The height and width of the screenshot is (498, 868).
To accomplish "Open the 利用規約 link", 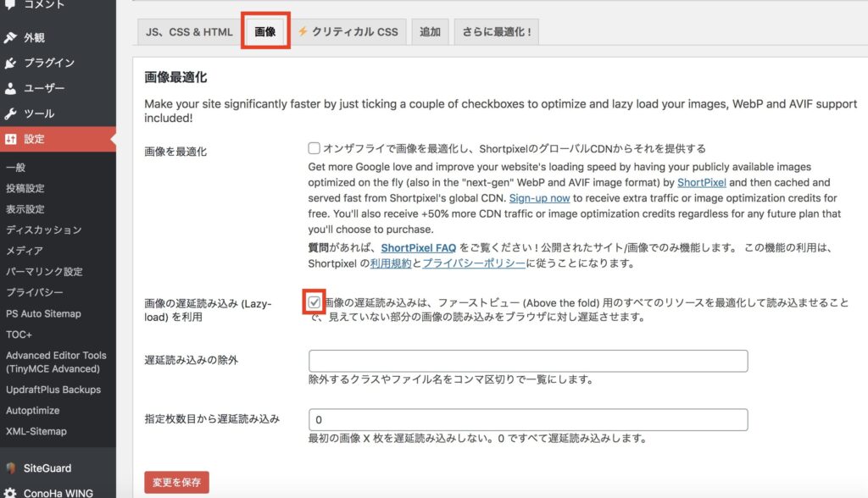I will point(391,263).
